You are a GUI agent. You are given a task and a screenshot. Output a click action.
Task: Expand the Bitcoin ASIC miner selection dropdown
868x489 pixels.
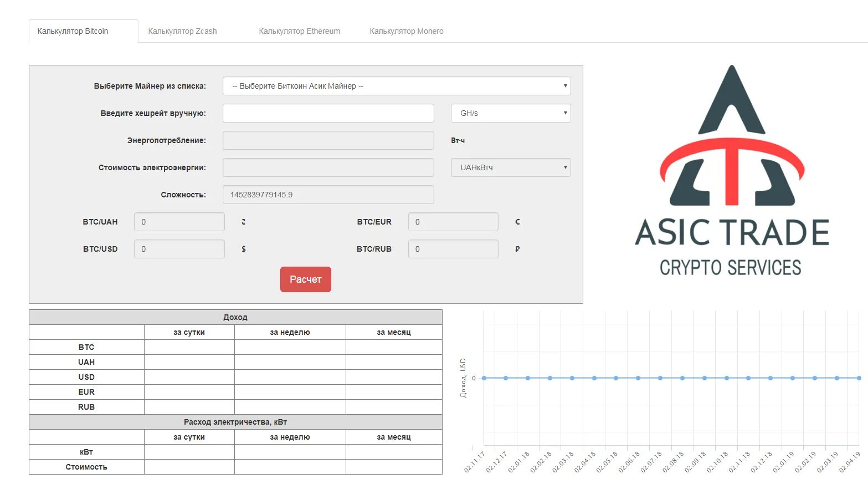tap(397, 86)
